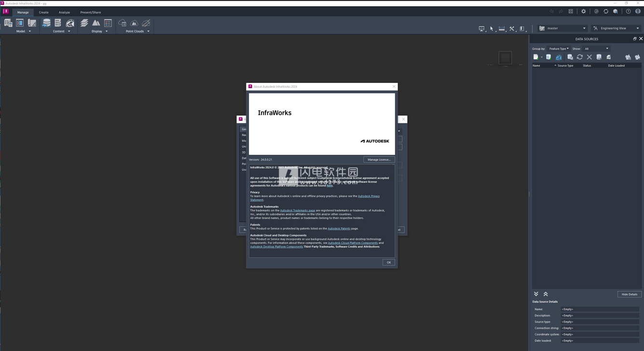644x351 pixels.
Task: Open the Autodesk Trademarks page link
Action: click(298, 210)
